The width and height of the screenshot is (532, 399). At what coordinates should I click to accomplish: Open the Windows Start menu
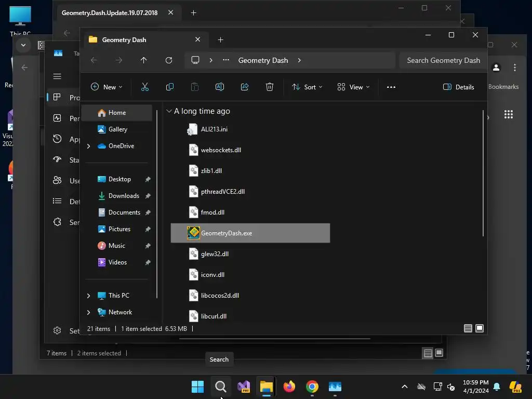point(197,387)
